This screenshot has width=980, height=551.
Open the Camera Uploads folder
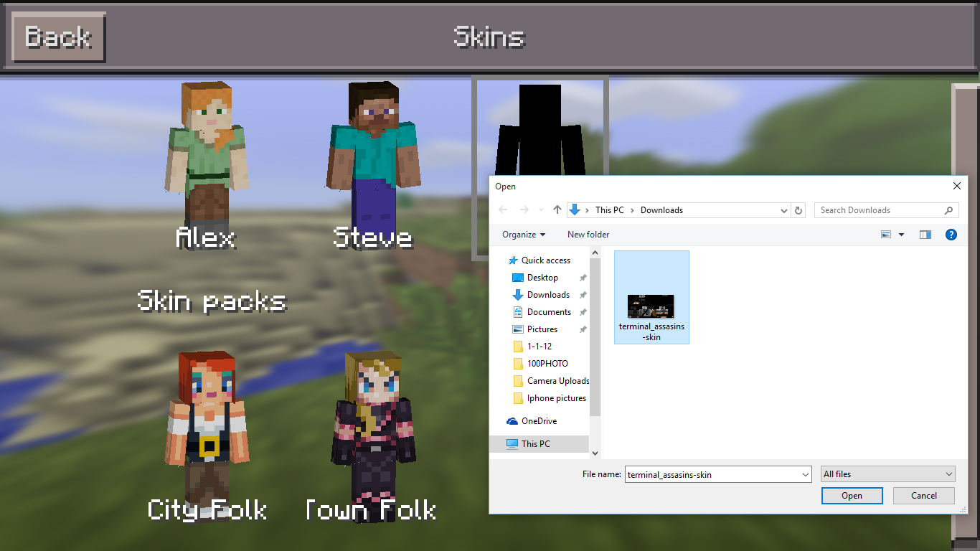[558, 381]
